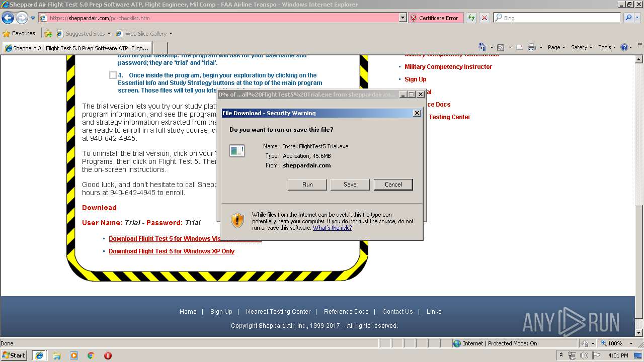Open Military Competency Instructor link
This screenshot has width=644, height=362.
coord(448,66)
